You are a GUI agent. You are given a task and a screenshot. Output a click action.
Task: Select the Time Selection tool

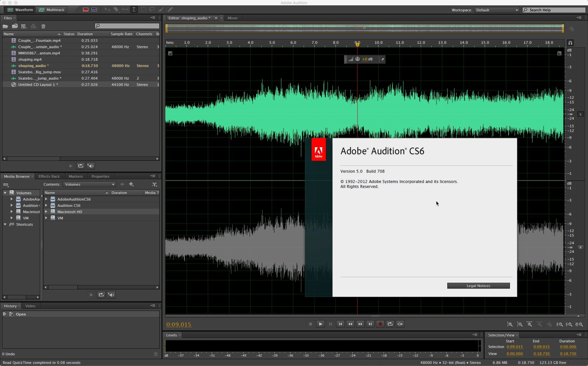tap(134, 10)
